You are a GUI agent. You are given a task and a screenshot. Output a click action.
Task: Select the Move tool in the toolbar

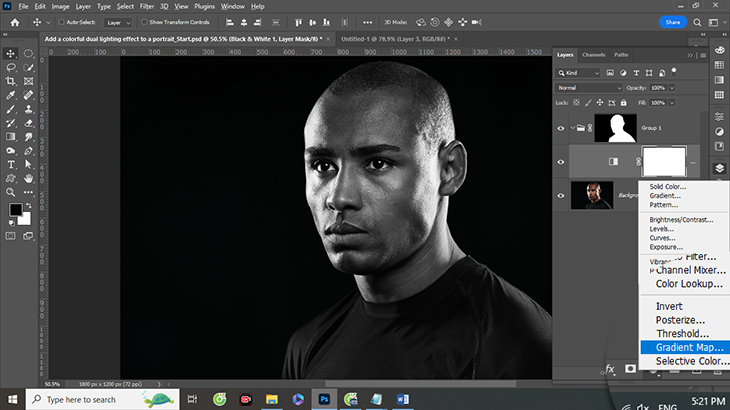11,53
